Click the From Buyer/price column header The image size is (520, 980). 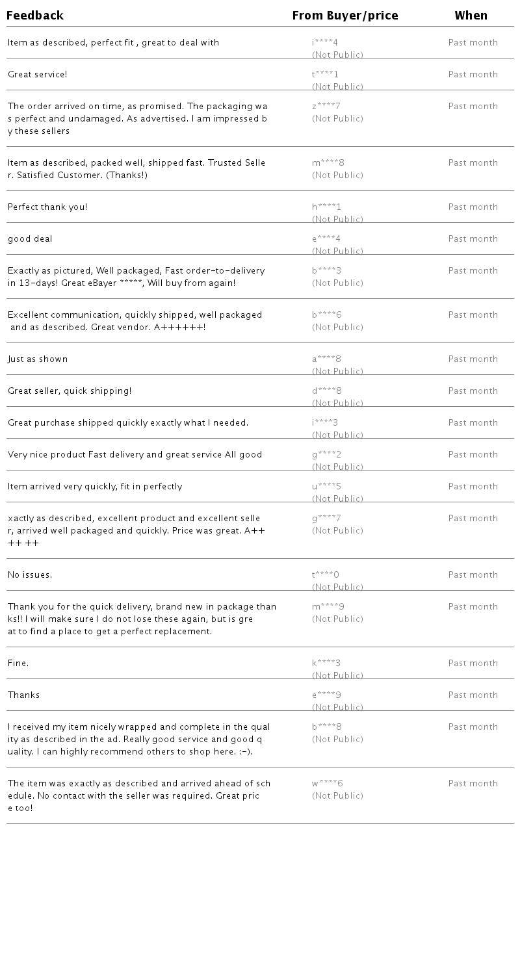[344, 16]
